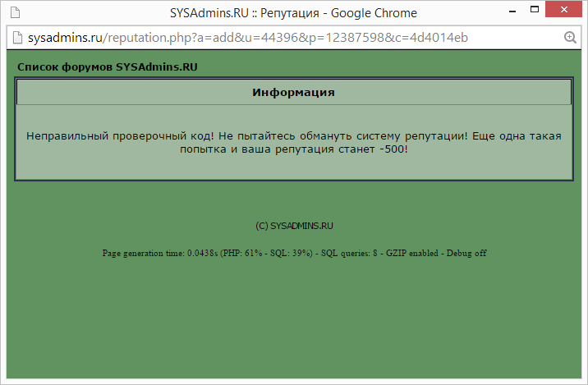Click the page info icon beside the URL
The width and height of the screenshot is (588, 385).
pos(17,38)
